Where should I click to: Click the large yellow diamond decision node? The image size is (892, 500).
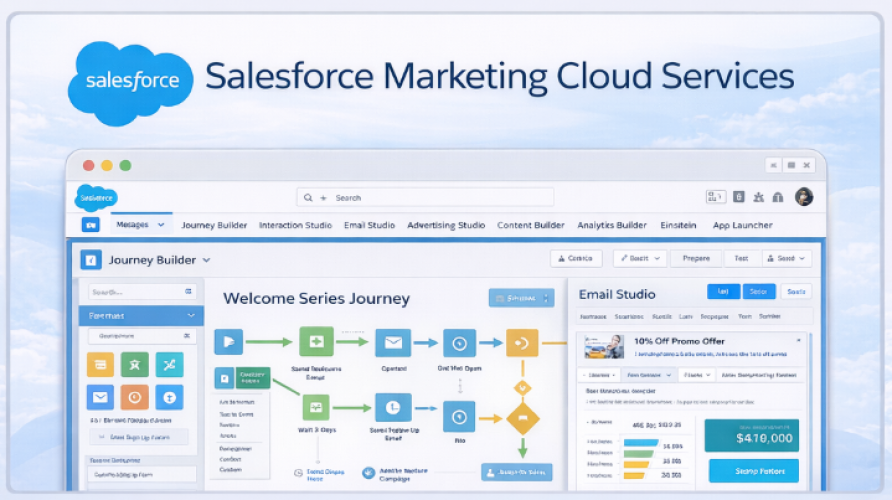click(x=522, y=419)
